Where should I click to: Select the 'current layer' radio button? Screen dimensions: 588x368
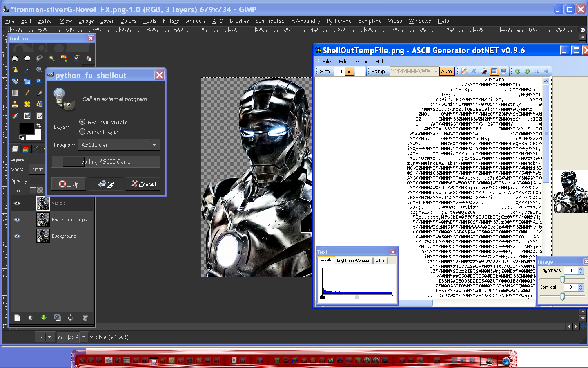click(x=82, y=132)
